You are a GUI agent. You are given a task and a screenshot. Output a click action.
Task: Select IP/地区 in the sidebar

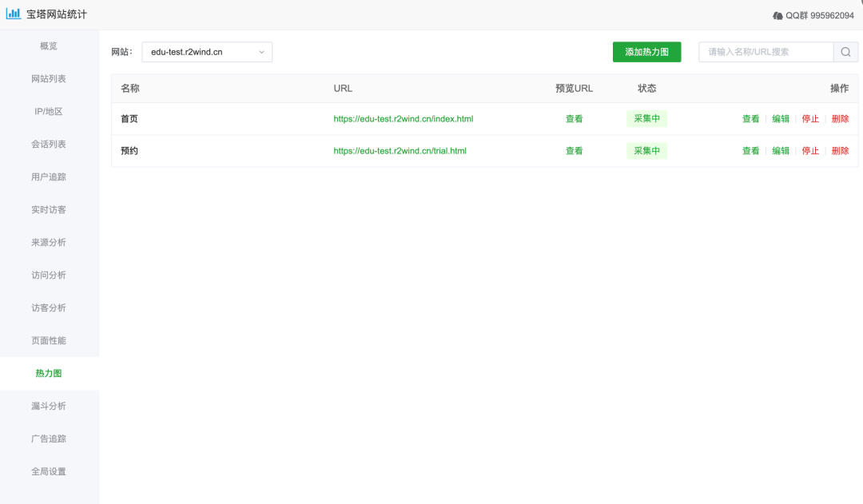pos(49,112)
